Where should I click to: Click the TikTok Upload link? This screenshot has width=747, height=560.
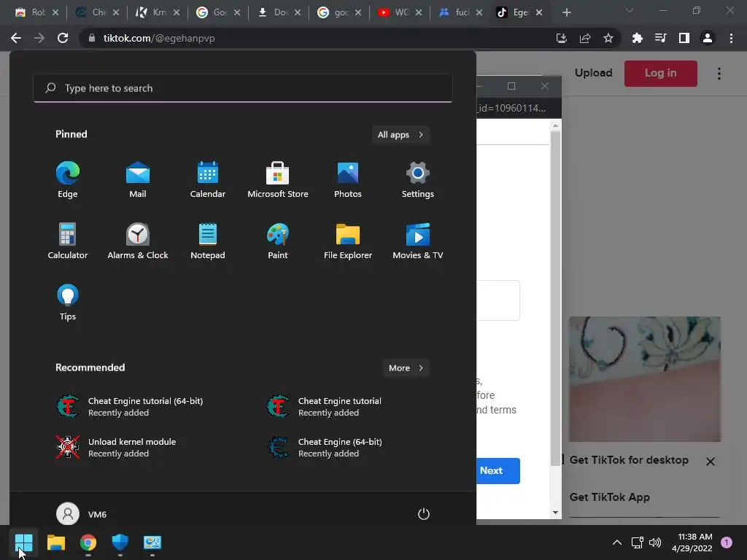[593, 73]
